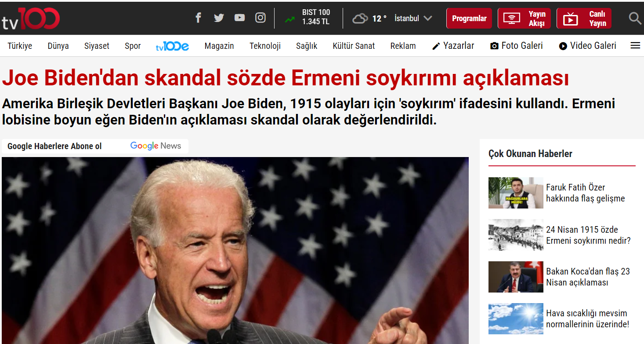The image size is (644, 344).
Task: Click the tv100 logo
Action: 30,19
